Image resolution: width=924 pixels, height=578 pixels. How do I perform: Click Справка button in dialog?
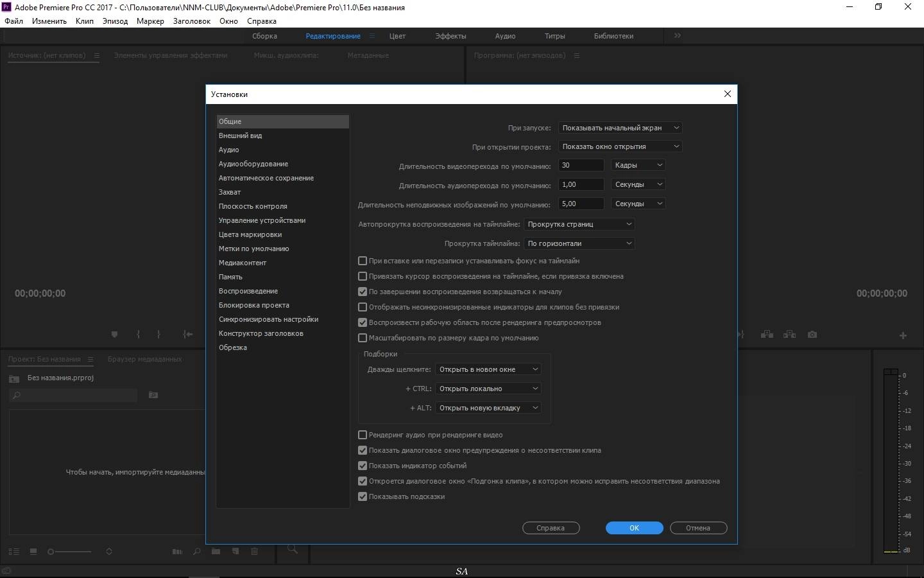tap(551, 528)
